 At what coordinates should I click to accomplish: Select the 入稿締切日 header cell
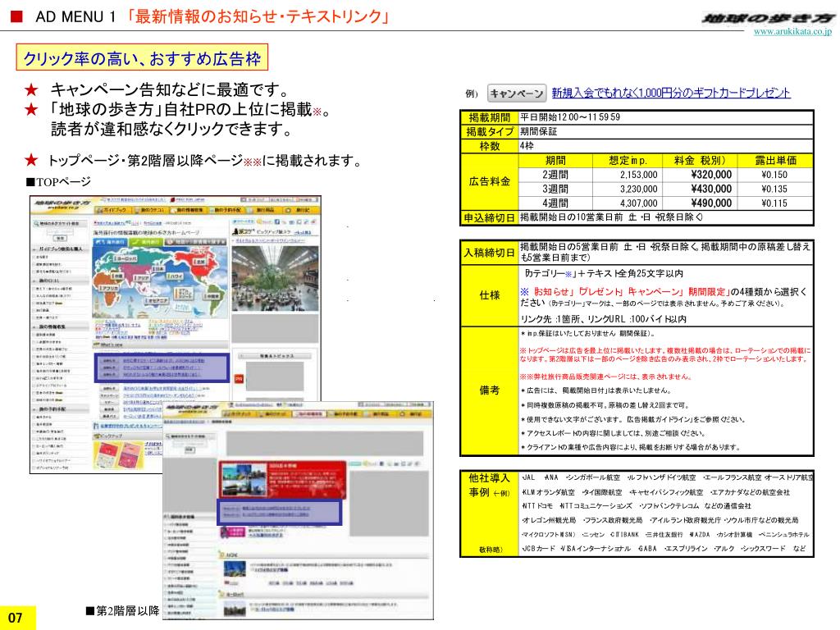click(x=490, y=253)
